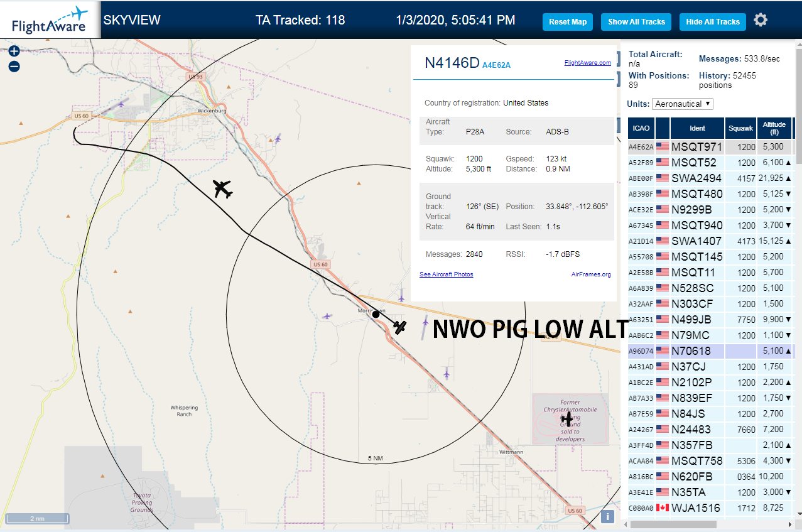This screenshot has width=802, height=532.
Task: Select the N9299B row
Action: (x=711, y=210)
